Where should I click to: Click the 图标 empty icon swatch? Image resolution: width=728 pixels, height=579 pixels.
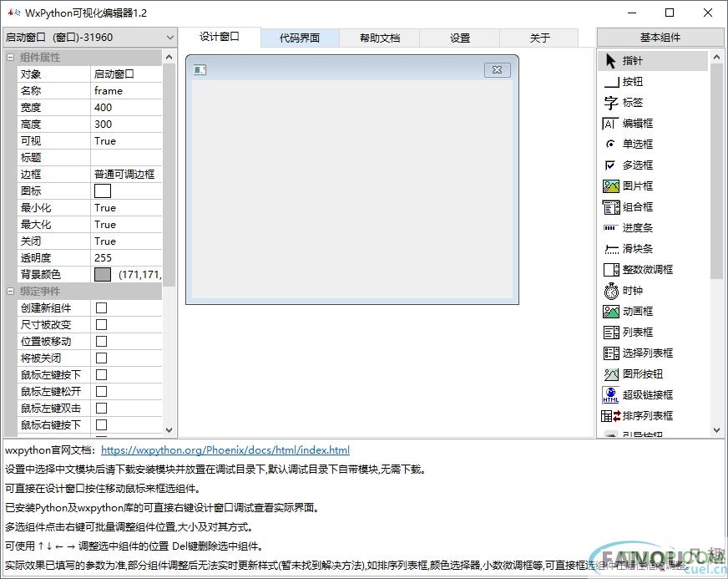[103, 191]
